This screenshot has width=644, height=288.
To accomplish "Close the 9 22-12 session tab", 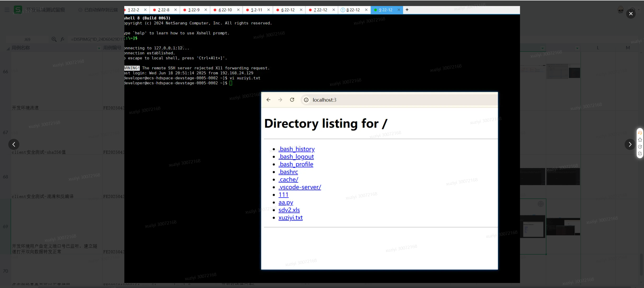I will 399,10.
